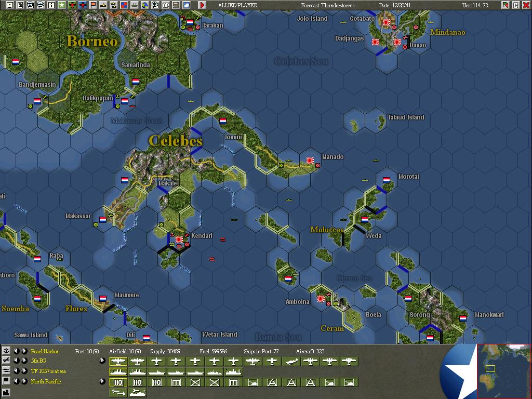The image size is (532, 399).
Task: Click the red X exit icon
Action: coord(526,5)
